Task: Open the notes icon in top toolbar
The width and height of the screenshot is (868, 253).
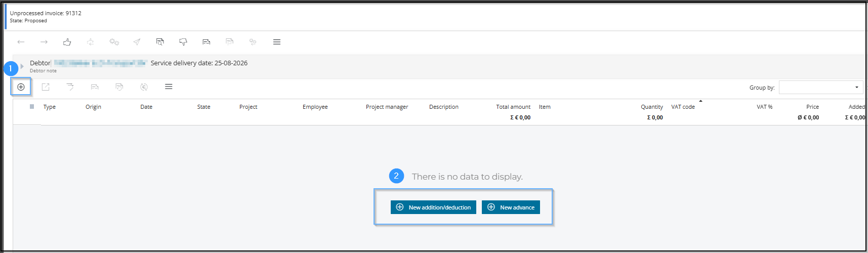Action: 206,42
